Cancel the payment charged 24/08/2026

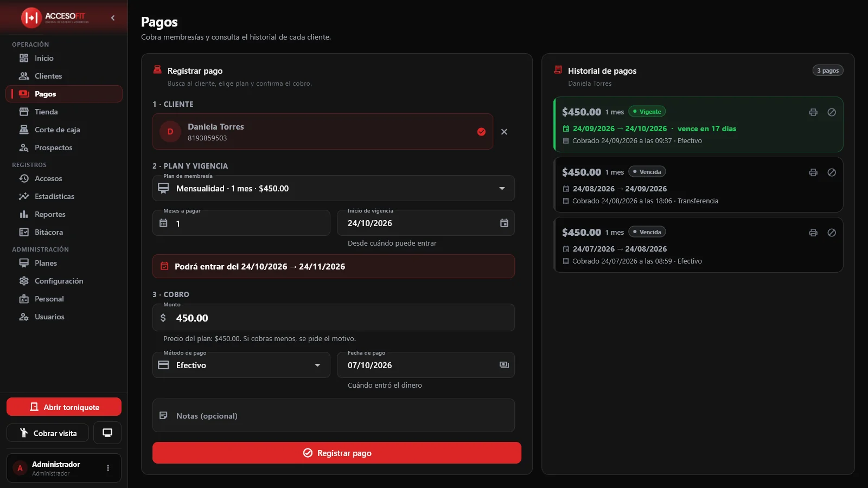[832, 172]
